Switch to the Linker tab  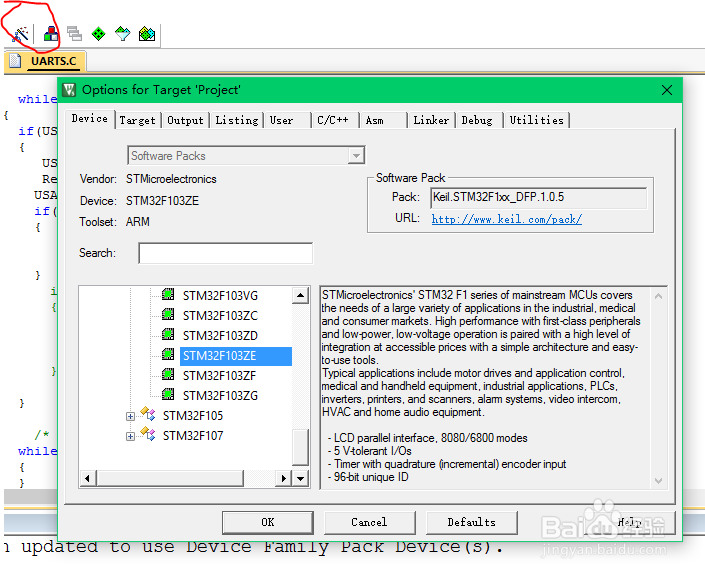[431, 120]
